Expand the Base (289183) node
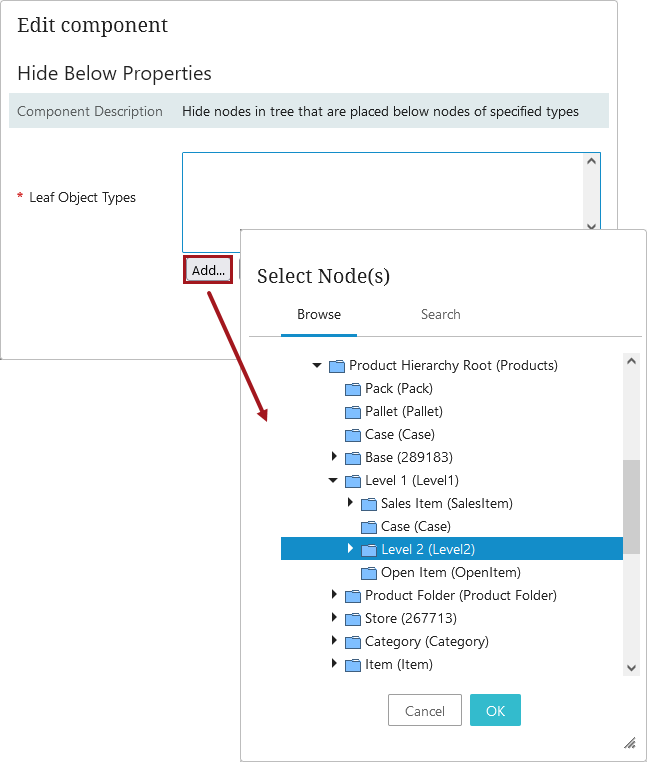Viewport: 647px width, 762px height. [x=334, y=458]
